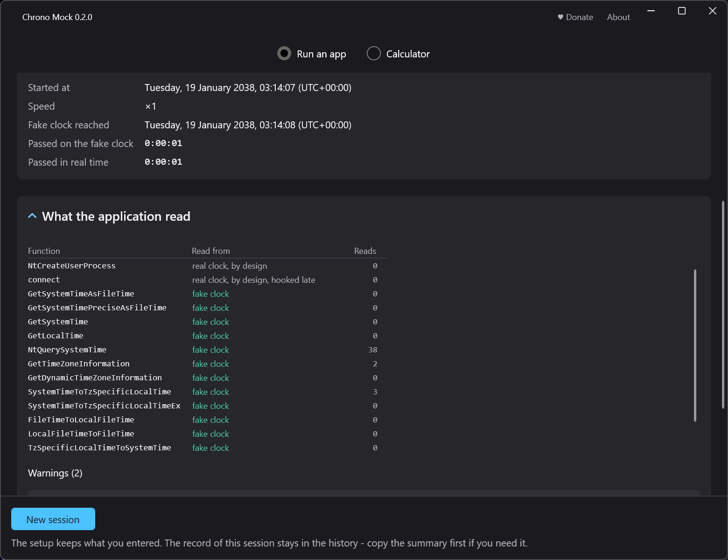Maximize the Chrono Mock window
The image size is (728, 560).
click(682, 11)
